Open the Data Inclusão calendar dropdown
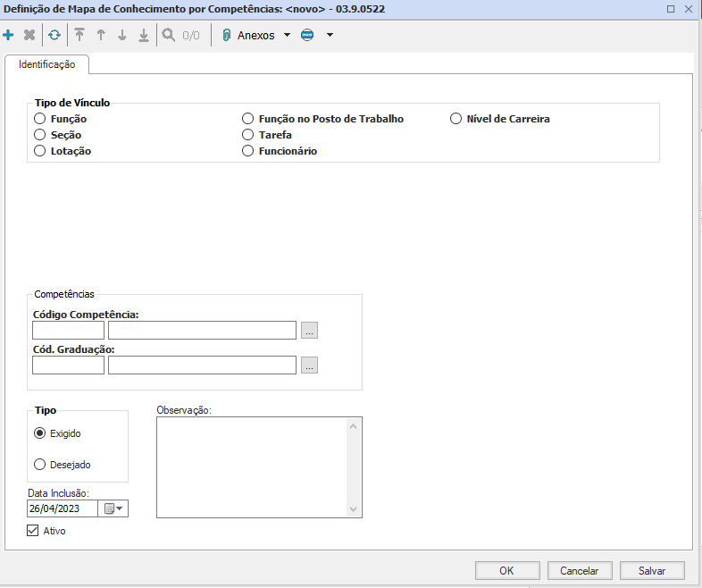702x588 pixels. (x=115, y=508)
